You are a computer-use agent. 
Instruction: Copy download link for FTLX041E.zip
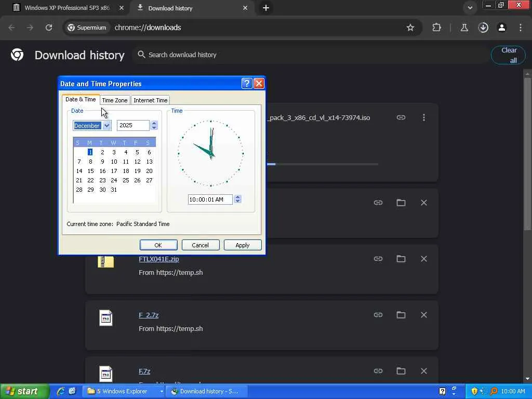click(x=378, y=259)
